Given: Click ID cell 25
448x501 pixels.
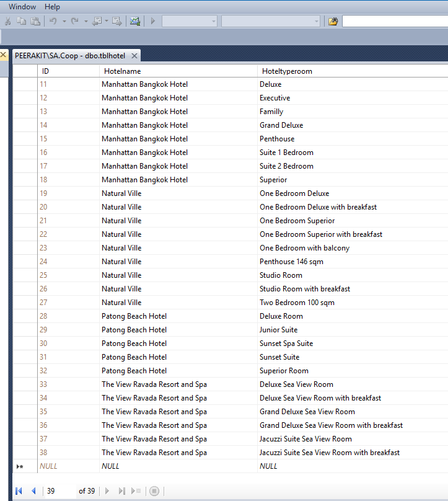Looking at the screenshot, I should coord(69,275).
